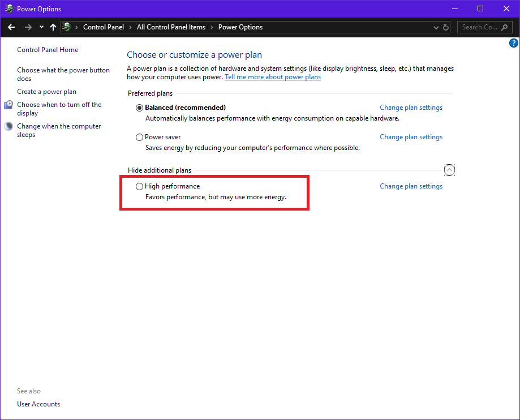
Task: Open the recent locations dropdown arrow
Action: 41,27
